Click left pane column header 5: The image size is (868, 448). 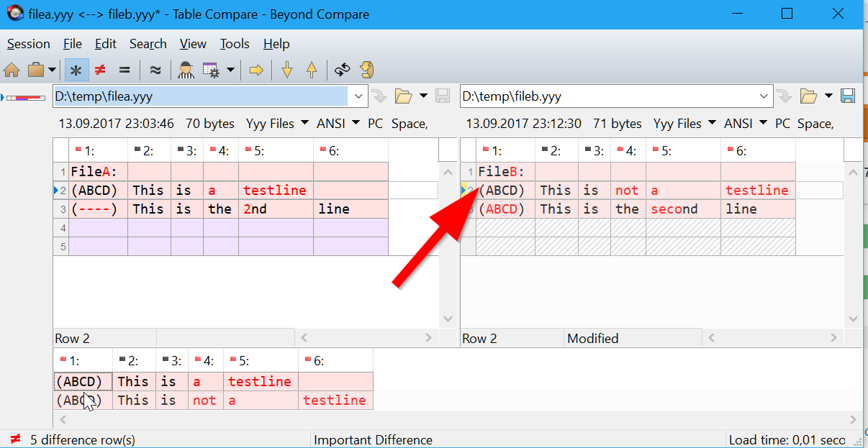tap(276, 150)
